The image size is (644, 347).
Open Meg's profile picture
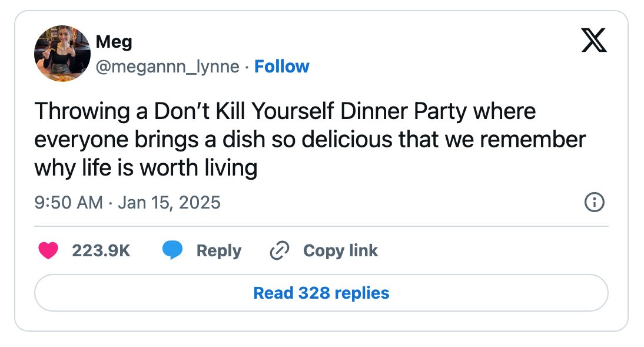[x=62, y=54]
